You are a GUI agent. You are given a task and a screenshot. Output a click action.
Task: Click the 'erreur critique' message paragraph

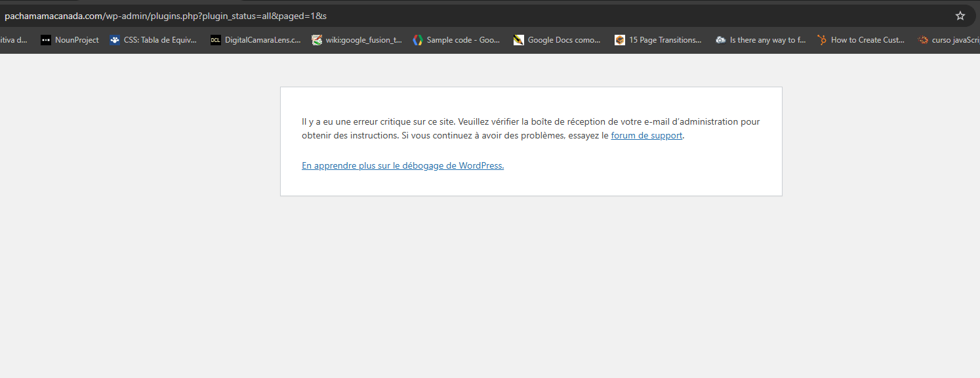pyautogui.click(x=459, y=122)
